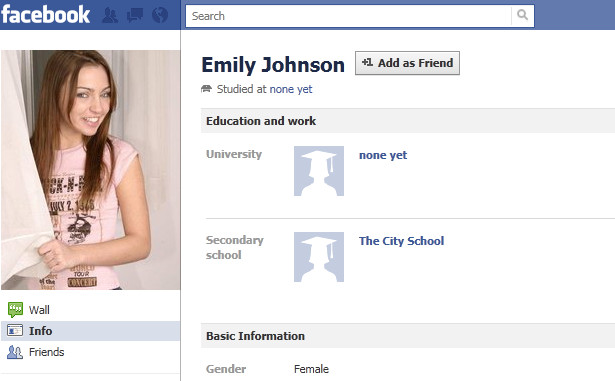Click the Friends people icon
Viewport: 615px width, 381px height.
[15, 352]
